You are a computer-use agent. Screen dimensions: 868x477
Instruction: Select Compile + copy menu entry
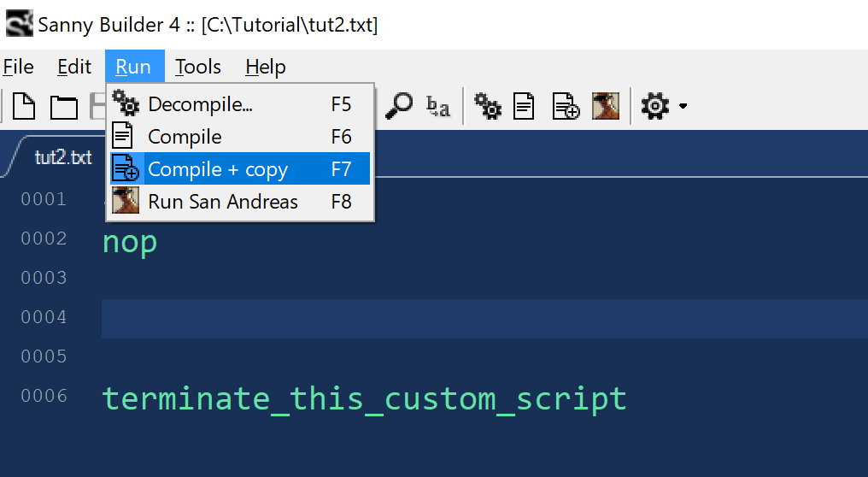240,169
